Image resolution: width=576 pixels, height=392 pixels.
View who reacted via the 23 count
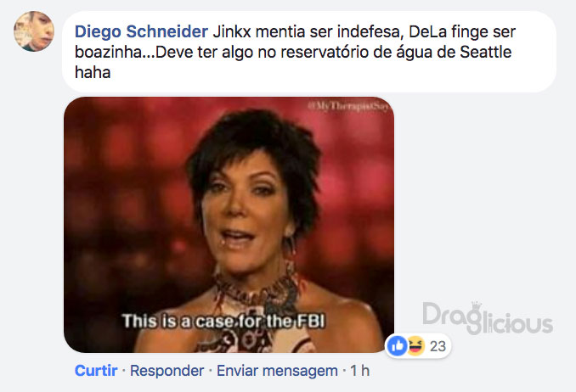coord(438,346)
